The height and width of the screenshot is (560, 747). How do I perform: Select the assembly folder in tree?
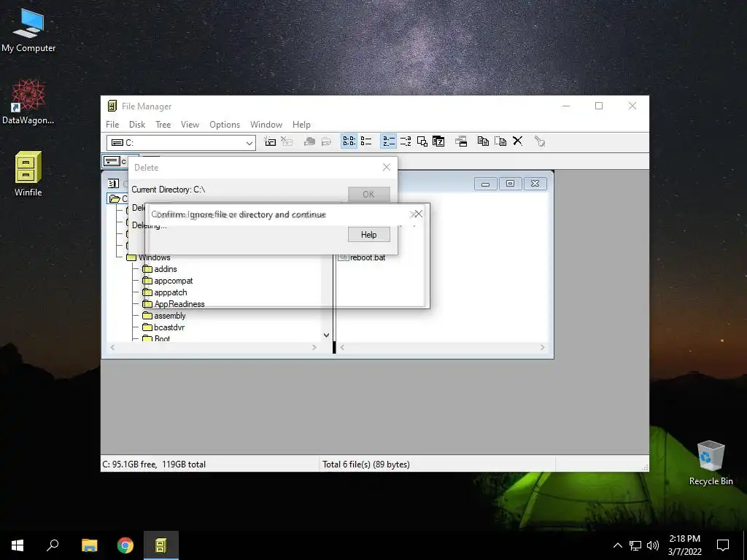pos(164,316)
